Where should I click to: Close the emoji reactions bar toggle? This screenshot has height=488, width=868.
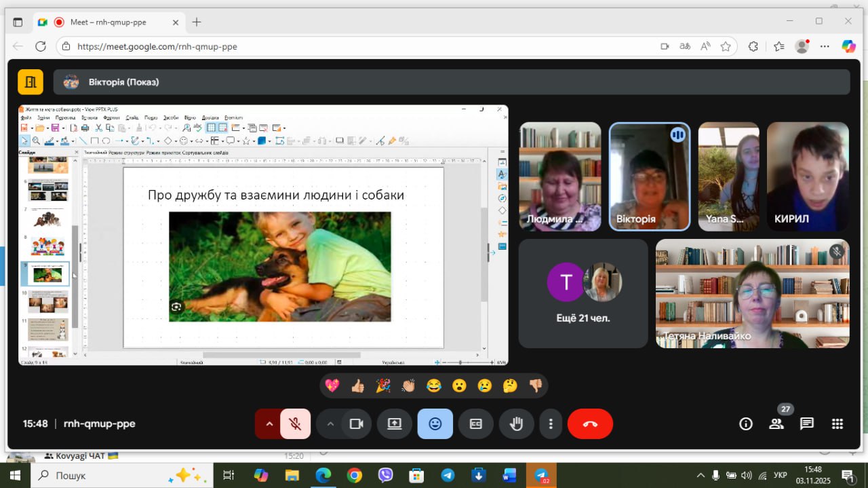pos(435,424)
